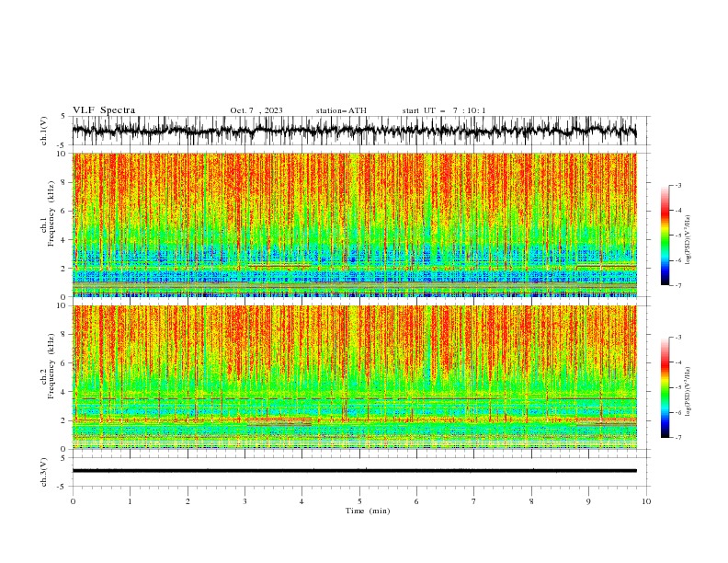Click the lower color bar's log(PSD) label

688,391
